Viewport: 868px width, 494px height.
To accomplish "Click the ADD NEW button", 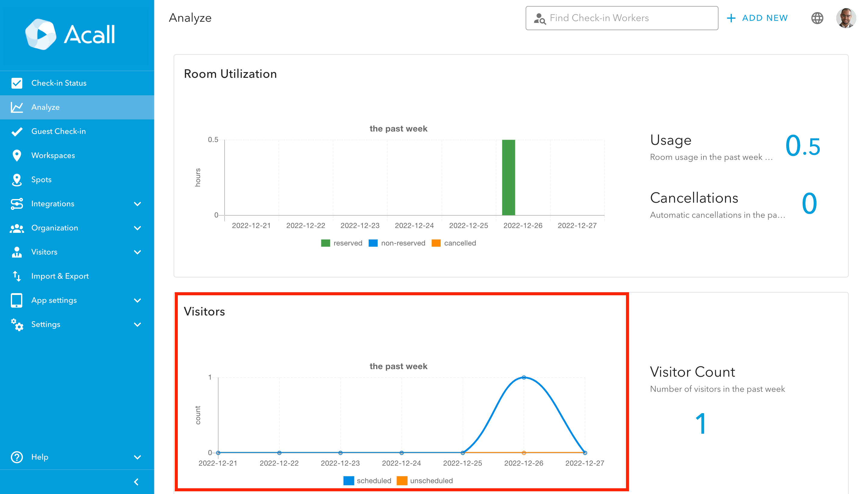I will click(x=757, y=18).
